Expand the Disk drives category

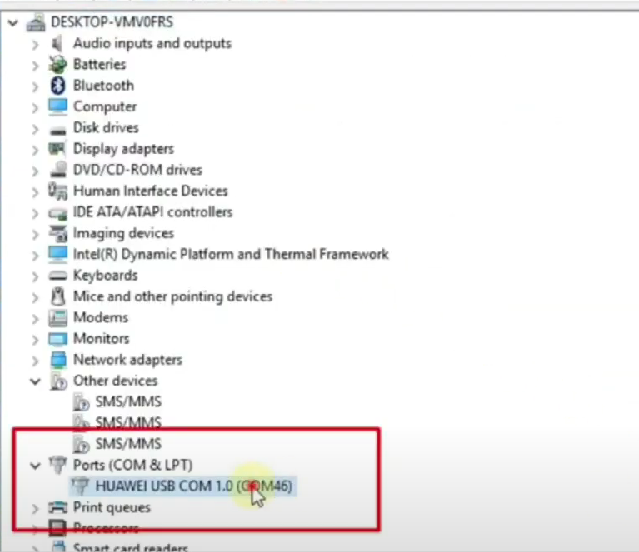point(35,129)
